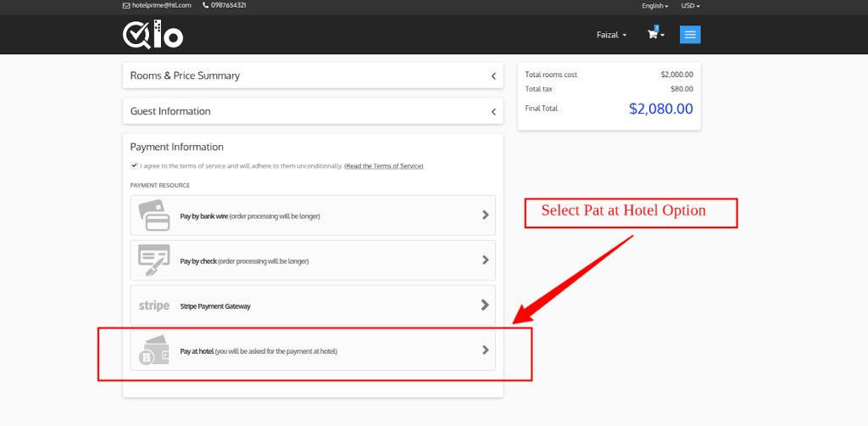This screenshot has width=868, height=426.
Task: Click the phone icon in top bar
Action: [x=205, y=5]
